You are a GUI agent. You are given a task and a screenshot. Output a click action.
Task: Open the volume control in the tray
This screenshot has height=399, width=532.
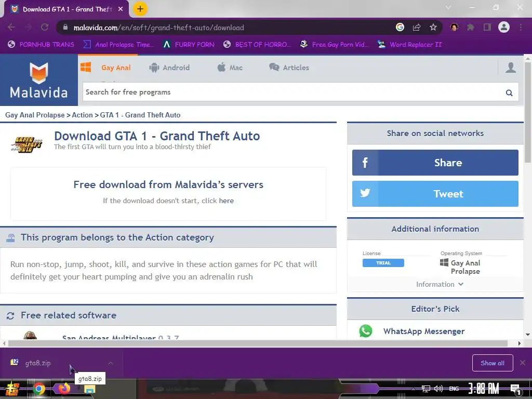click(438, 389)
